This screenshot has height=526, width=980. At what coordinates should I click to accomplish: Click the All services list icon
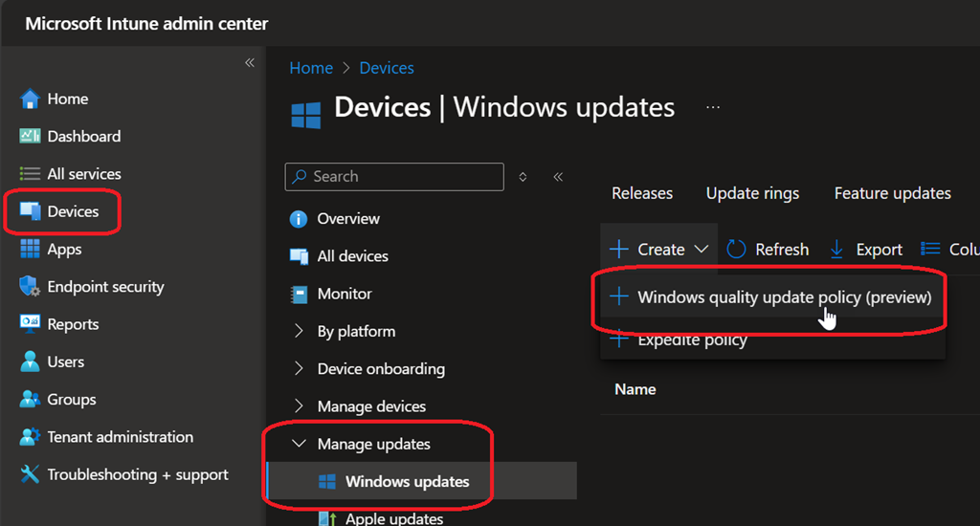[30, 174]
